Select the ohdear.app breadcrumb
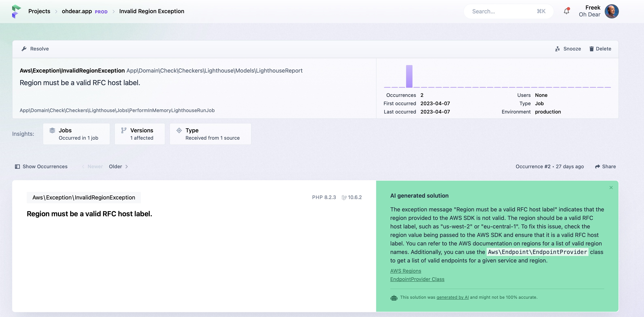The width and height of the screenshot is (644, 317). point(77,11)
